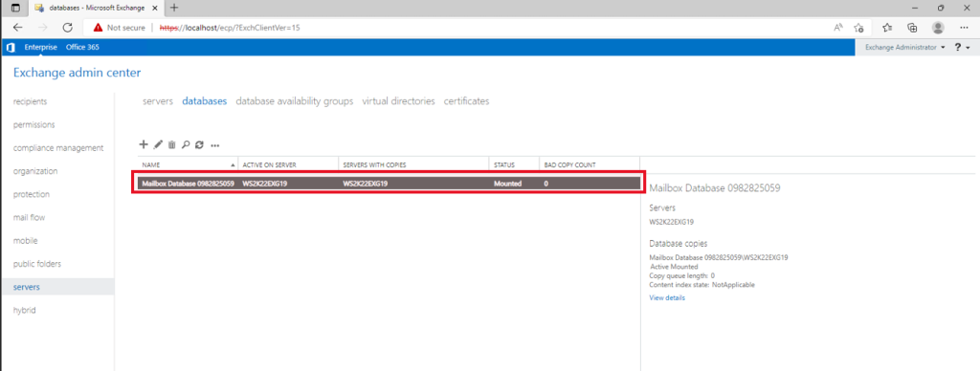This screenshot has height=371, width=980.
Task: Switch to Office 365 link
Action: coord(82,48)
